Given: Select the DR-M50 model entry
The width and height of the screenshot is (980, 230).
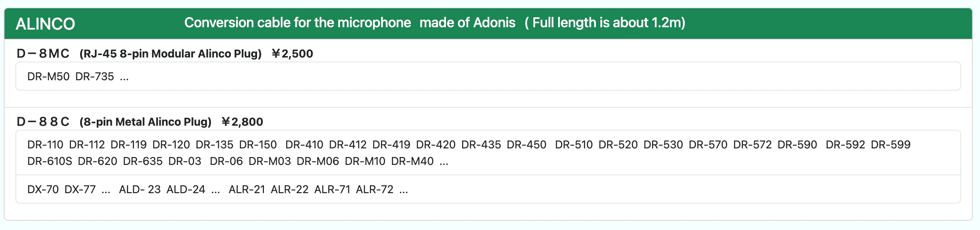Looking at the screenshot, I should click(48, 76).
